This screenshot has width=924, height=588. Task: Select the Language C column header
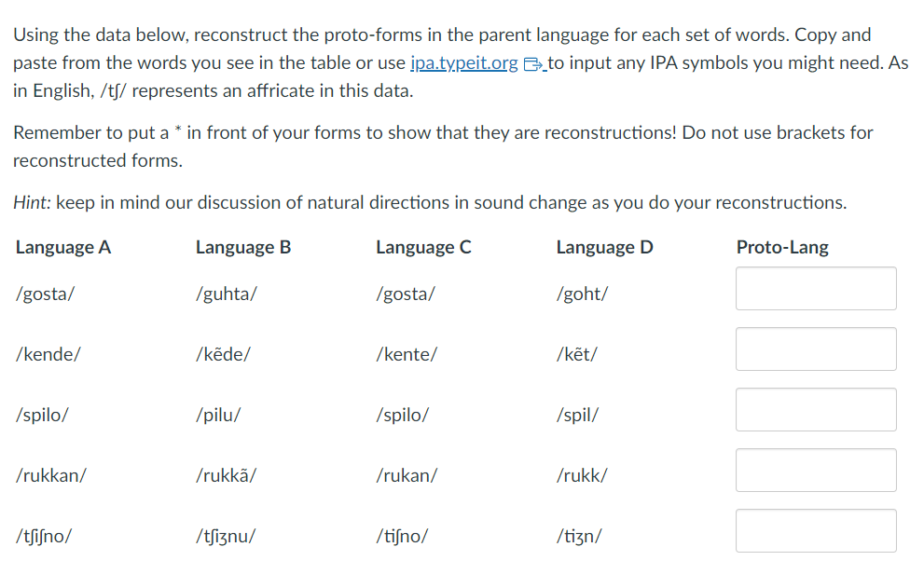(x=423, y=247)
